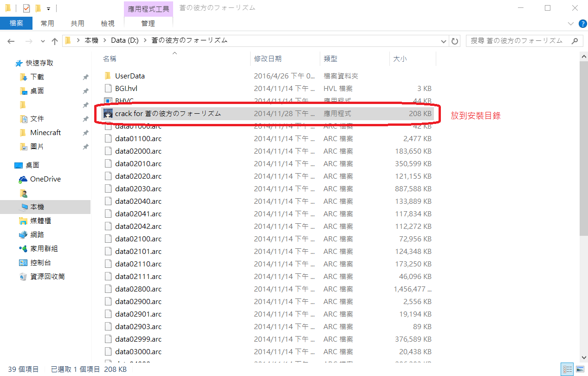Open the 檔案 menu tab
The height and width of the screenshot is (376, 588).
pyautogui.click(x=16, y=23)
